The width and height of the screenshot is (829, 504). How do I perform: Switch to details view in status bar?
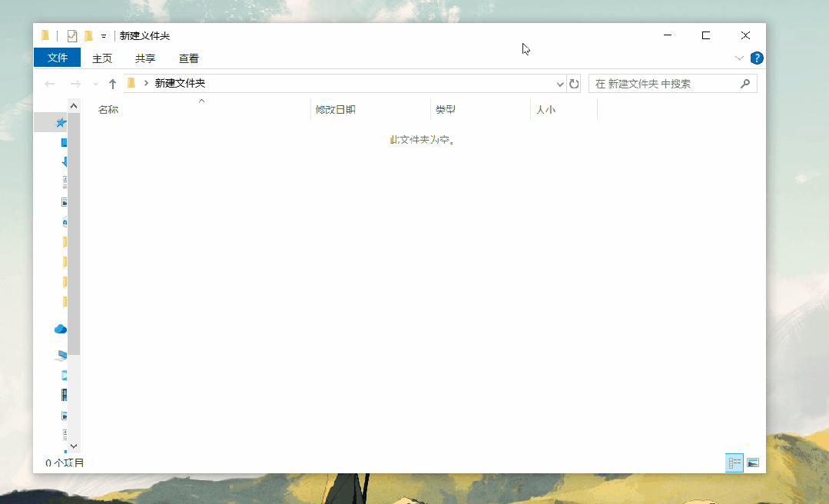point(734,463)
